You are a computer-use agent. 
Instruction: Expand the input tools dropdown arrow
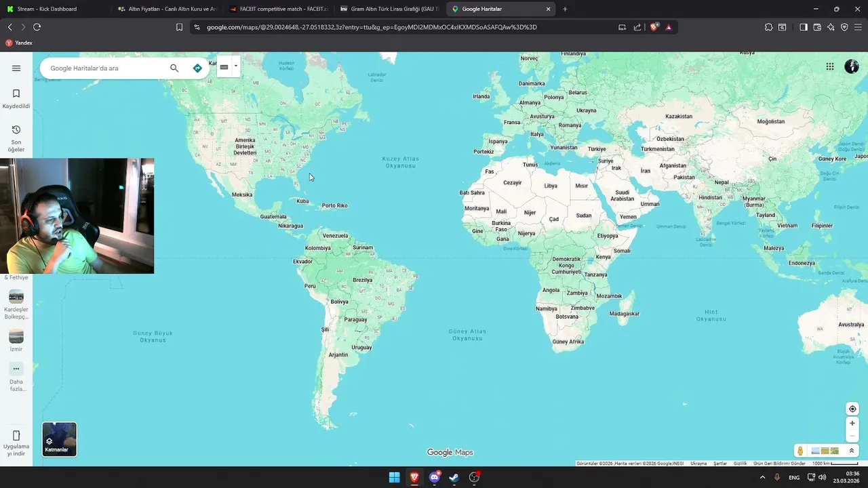(235, 67)
